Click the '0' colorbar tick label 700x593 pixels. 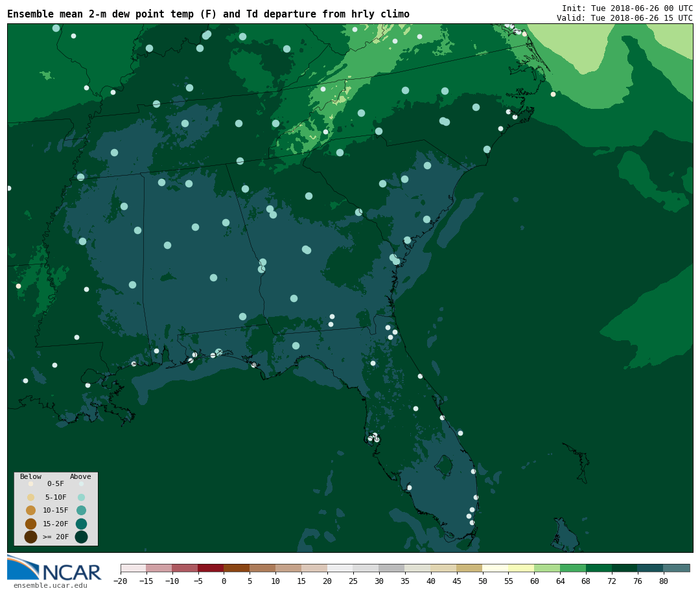pos(224,581)
